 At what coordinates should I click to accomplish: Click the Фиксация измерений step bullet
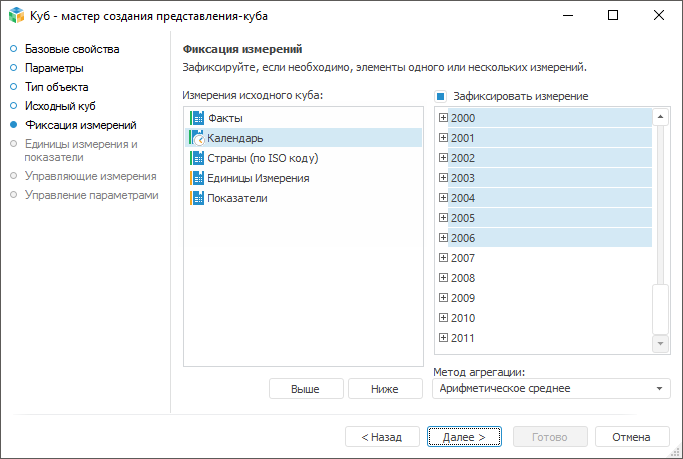(x=13, y=125)
